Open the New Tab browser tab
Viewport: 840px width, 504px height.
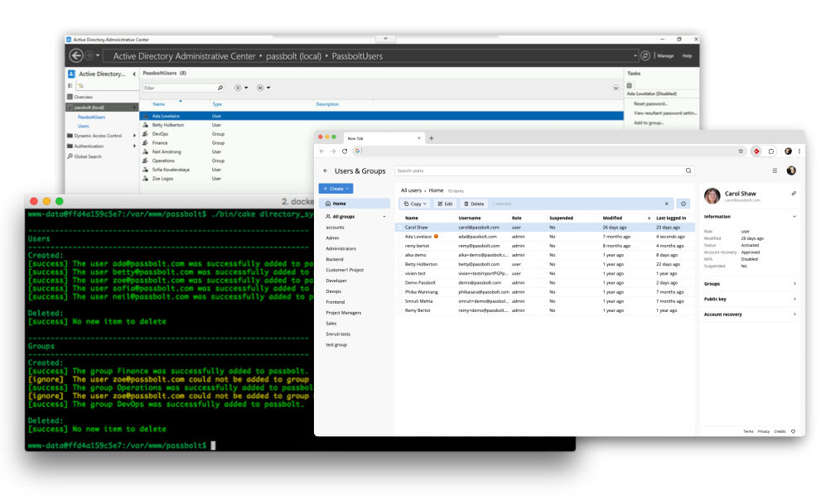pyautogui.click(x=383, y=138)
